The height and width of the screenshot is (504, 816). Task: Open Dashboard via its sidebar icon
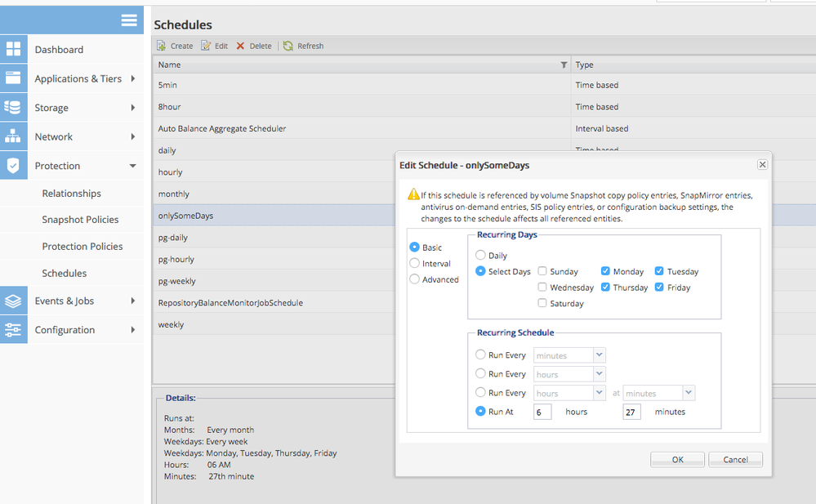click(x=13, y=49)
